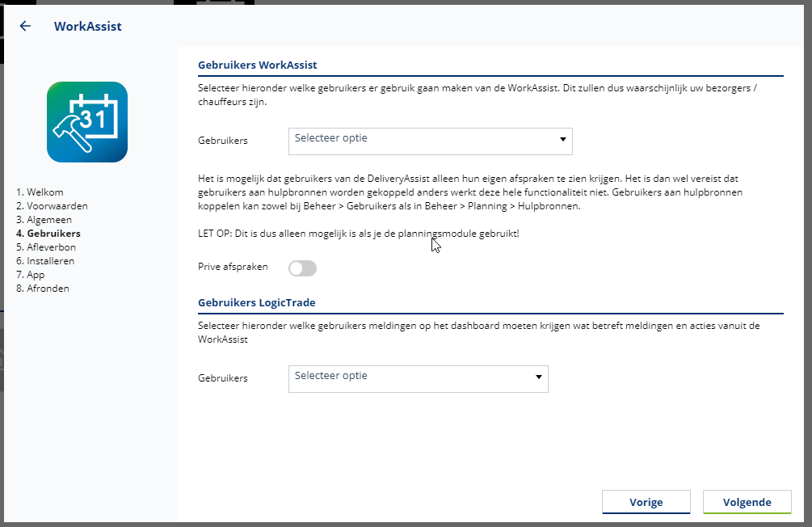Click Gebruikers label in LogicTrade section
Viewport: 812px width, 527px height.
click(223, 378)
